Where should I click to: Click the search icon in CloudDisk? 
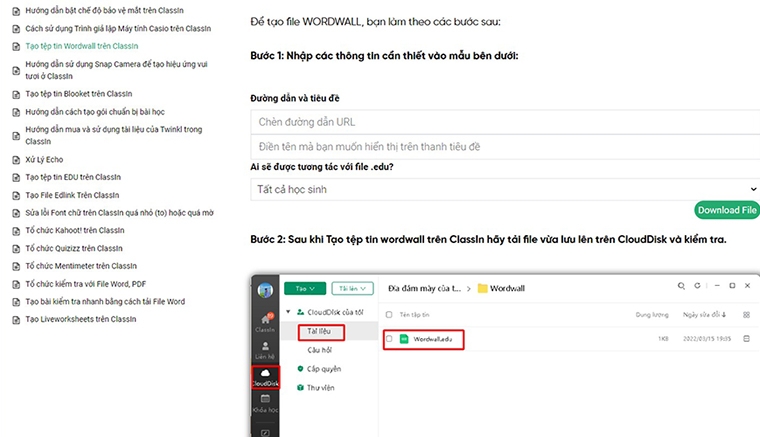pos(681,286)
